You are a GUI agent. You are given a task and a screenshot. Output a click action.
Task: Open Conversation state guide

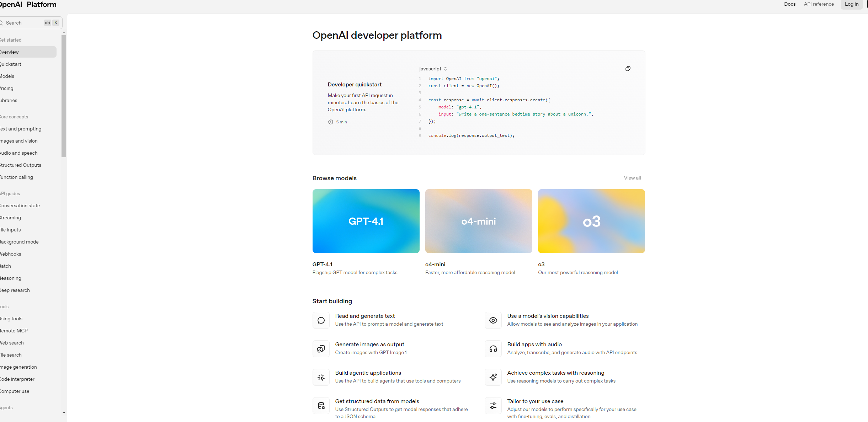[28, 205]
